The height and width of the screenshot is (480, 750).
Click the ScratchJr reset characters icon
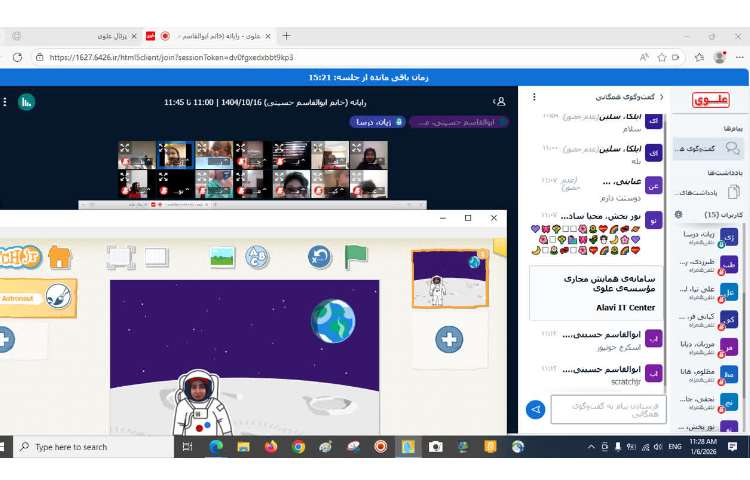(x=319, y=257)
